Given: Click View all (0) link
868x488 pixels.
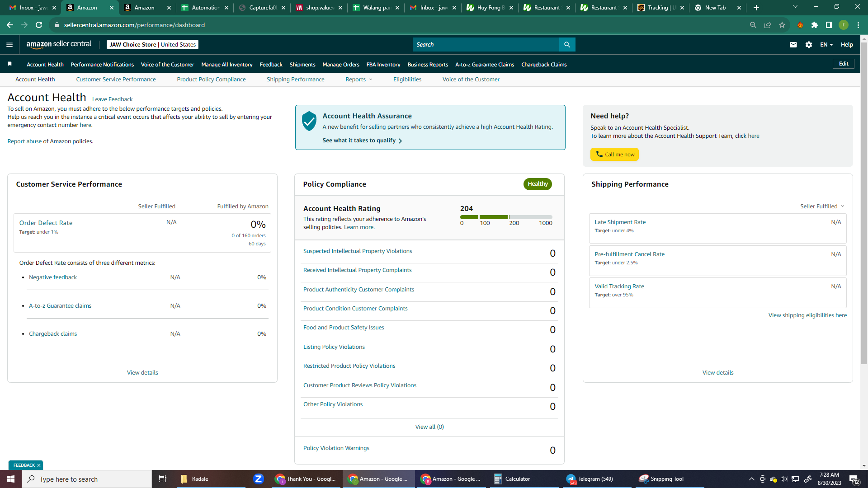Looking at the screenshot, I should [x=429, y=427].
